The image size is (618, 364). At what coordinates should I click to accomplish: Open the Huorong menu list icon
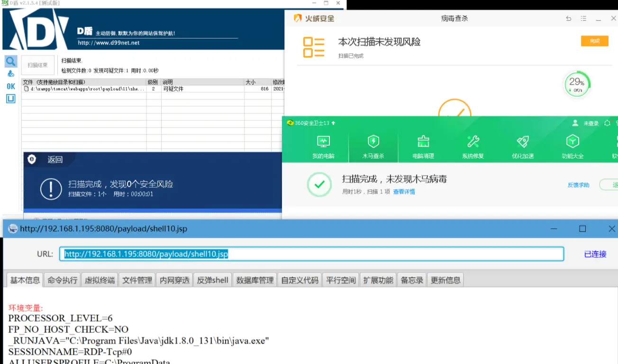coord(584,19)
